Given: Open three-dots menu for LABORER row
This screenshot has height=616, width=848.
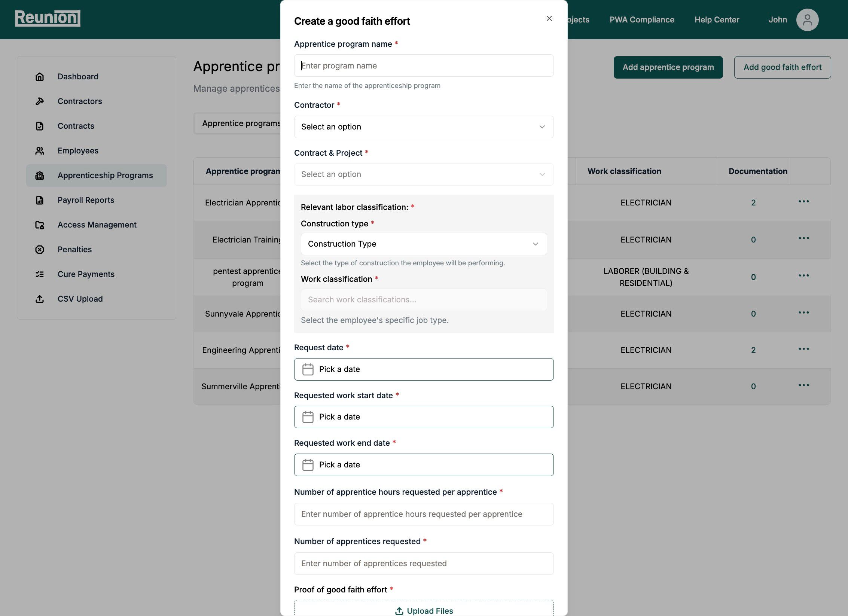Looking at the screenshot, I should [803, 276].
